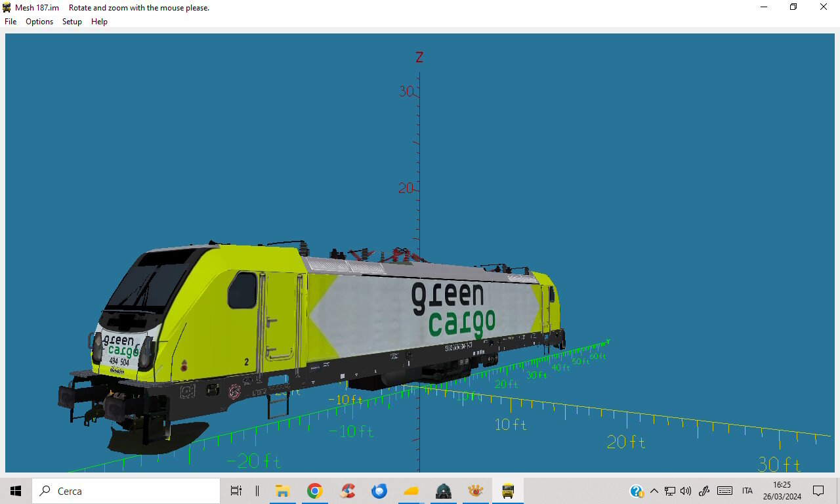Image resolution: width=840 pixels, height=504 pixels.
Task: Click the 494 504 number on locomotive front
Action: tap(119, 362)
